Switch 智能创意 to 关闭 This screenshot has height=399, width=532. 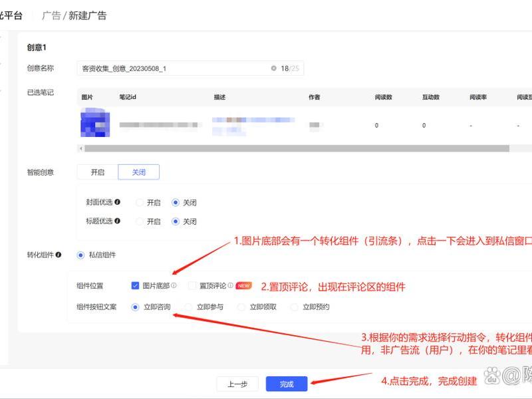pyautogui.click(x=139, y=172)
